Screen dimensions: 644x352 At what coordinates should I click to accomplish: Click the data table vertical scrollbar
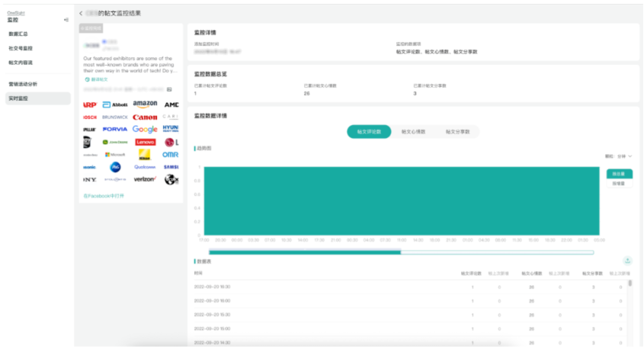click(630, 283)
